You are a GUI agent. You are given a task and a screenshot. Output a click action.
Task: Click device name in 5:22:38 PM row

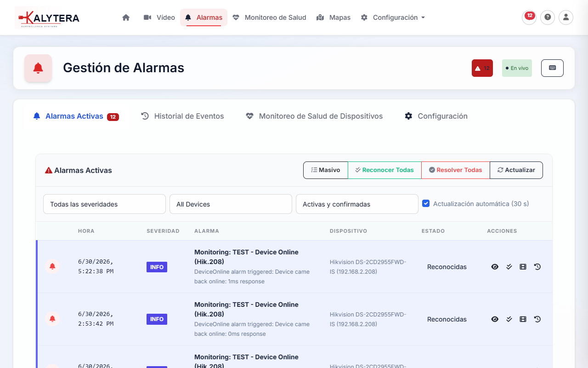tap(368, 267)
